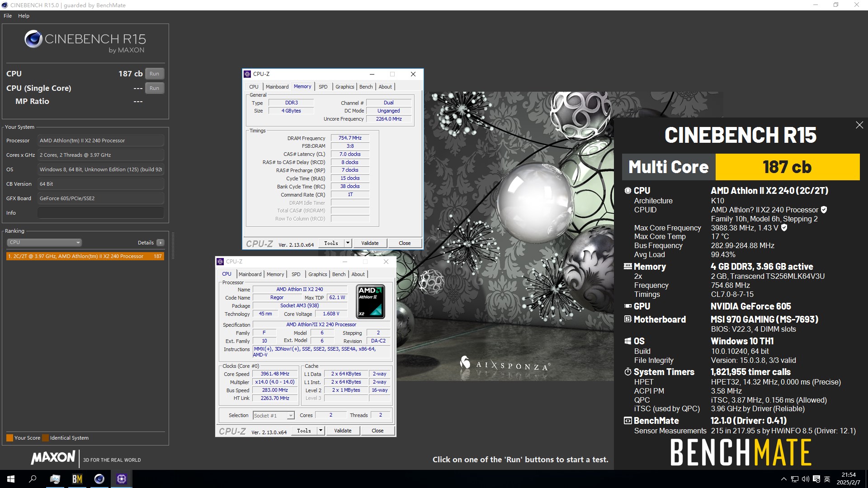Screen dimensions: 868x488
Task: Click Close in Memory CPU-Z window
Action: point(405,243)
